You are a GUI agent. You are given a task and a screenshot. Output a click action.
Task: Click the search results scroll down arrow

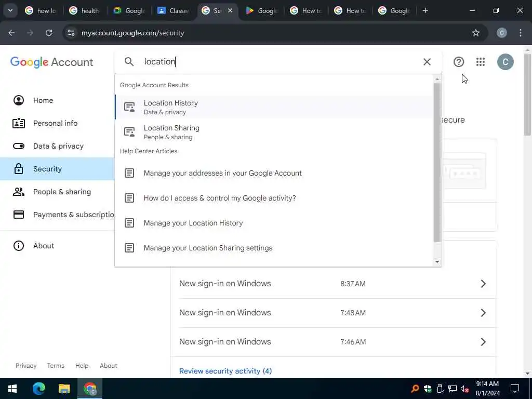pos(437,262)
